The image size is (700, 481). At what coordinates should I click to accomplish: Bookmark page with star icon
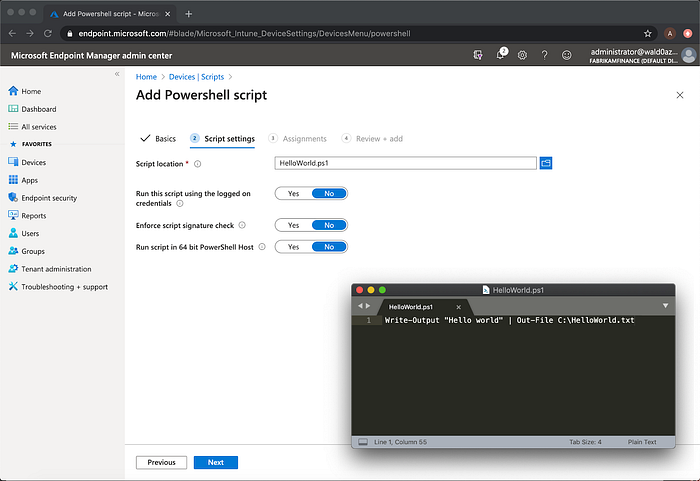coord(647,33)
